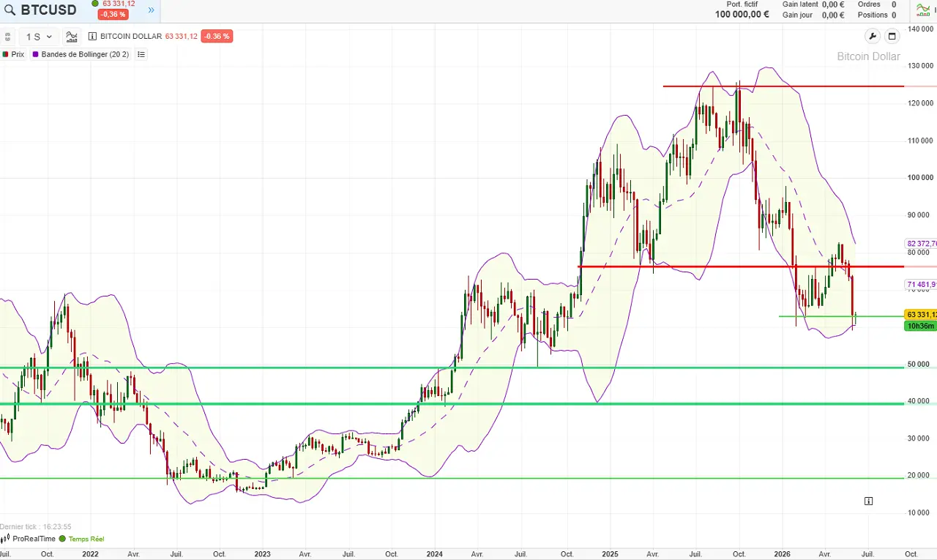Select the green support line near 20 000
The width and height of the screenshot is (937, 560).
pyautogui.click(x=452, y=479)
